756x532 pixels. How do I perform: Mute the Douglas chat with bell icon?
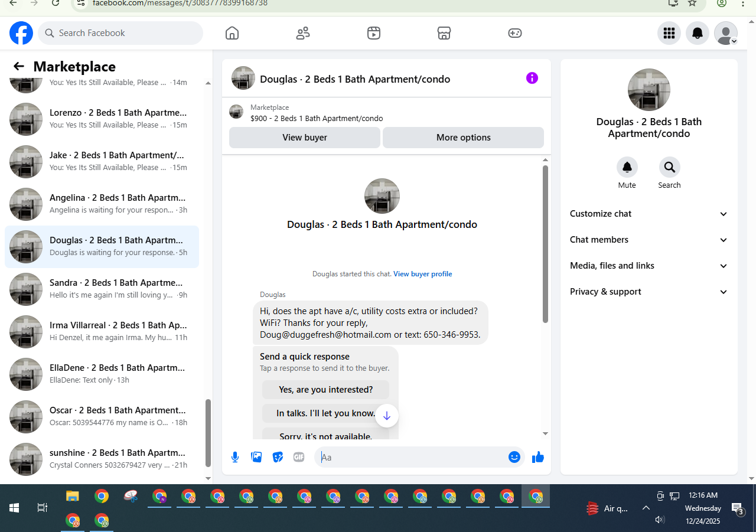(627, 167)
